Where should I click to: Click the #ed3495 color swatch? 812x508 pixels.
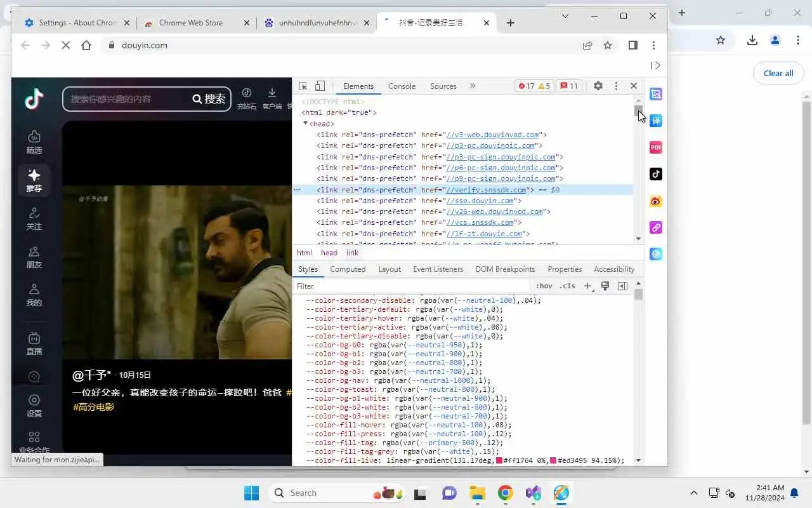tap(553, 460)
